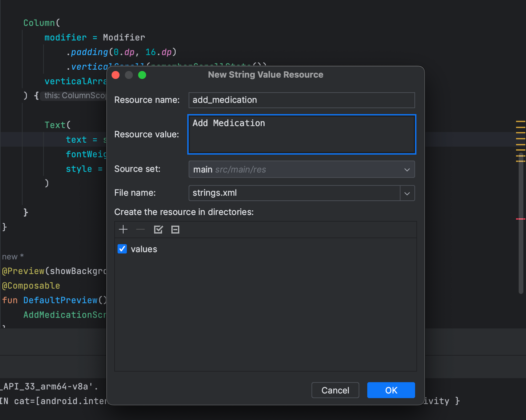The height and width of the screenshot is (420, 526).
Task: Expand the File name dropdown arrow
Action: point(407,193)
